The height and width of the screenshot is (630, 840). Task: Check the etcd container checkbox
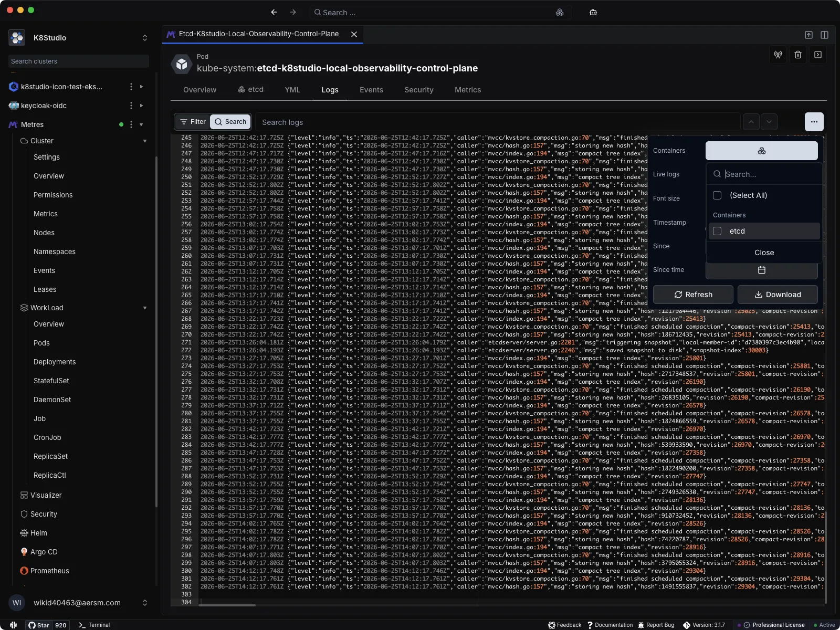click(x=717, y=231)
